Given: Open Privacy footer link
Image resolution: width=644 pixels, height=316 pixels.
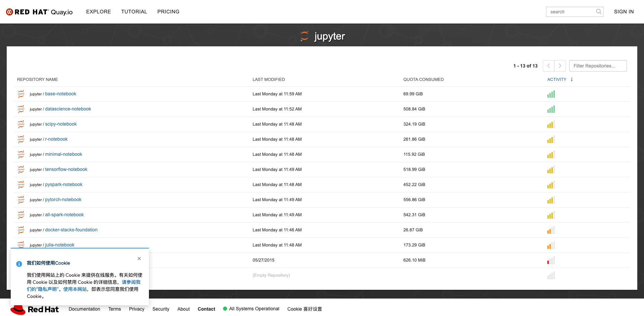Looking at the screenshot, I should tap(137, 309).
